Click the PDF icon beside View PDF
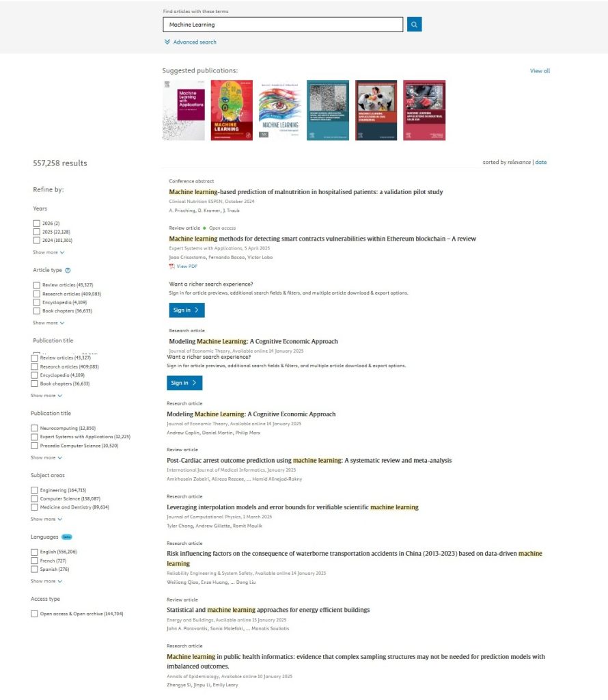 point(171,266)
